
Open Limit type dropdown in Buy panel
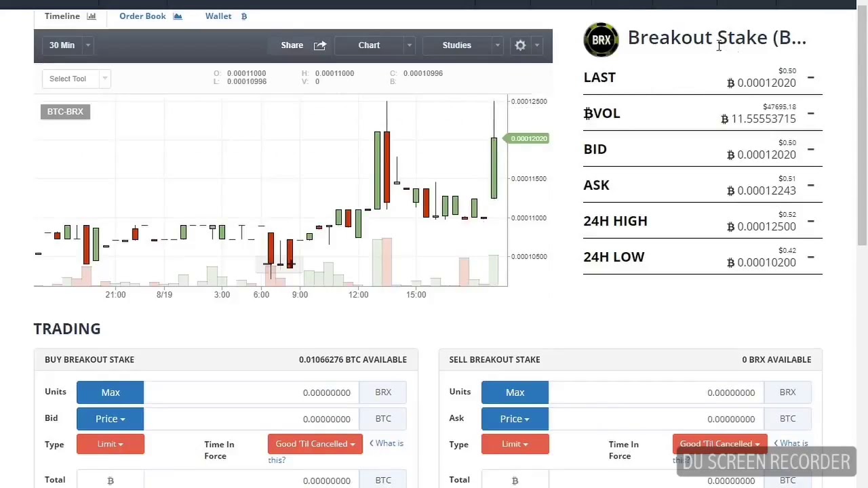pyautogui.click(x=110, y=444)
